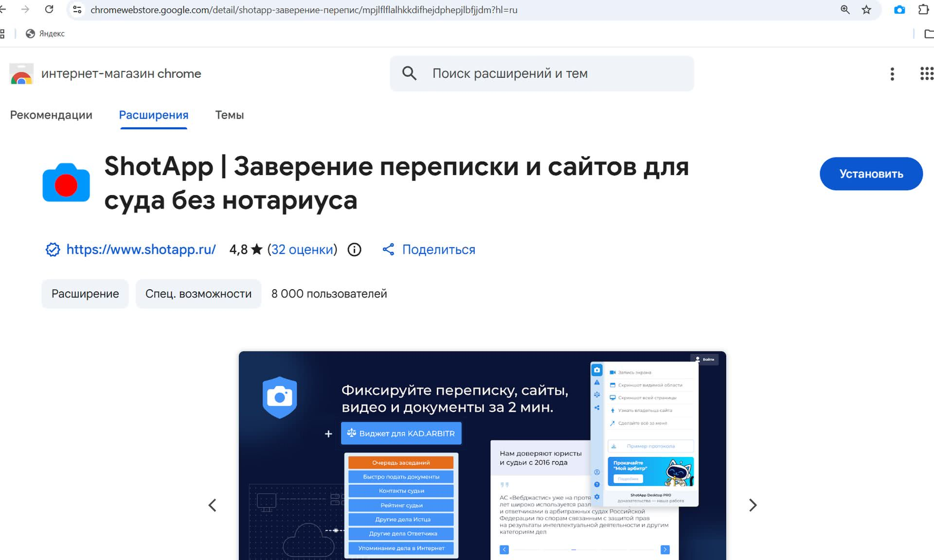
Task: Click the Chrome Web Store rainbow logo
Action: coord(21,74)
